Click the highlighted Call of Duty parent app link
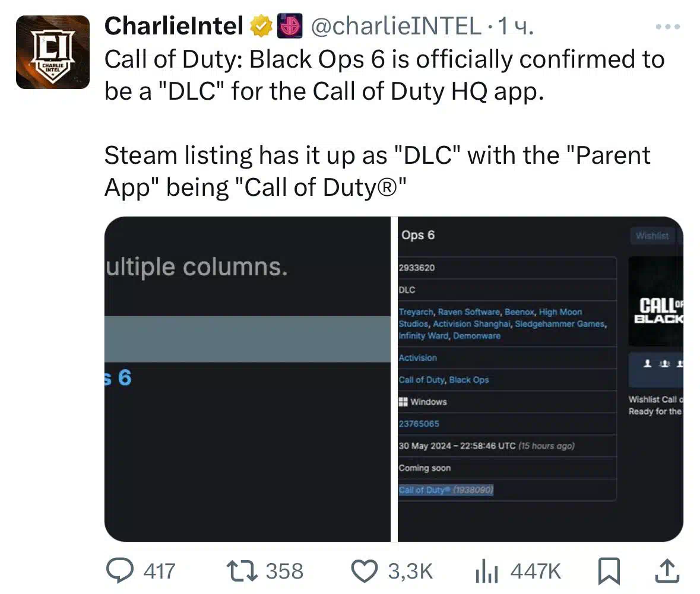700x594 pixels. [446, 490]
